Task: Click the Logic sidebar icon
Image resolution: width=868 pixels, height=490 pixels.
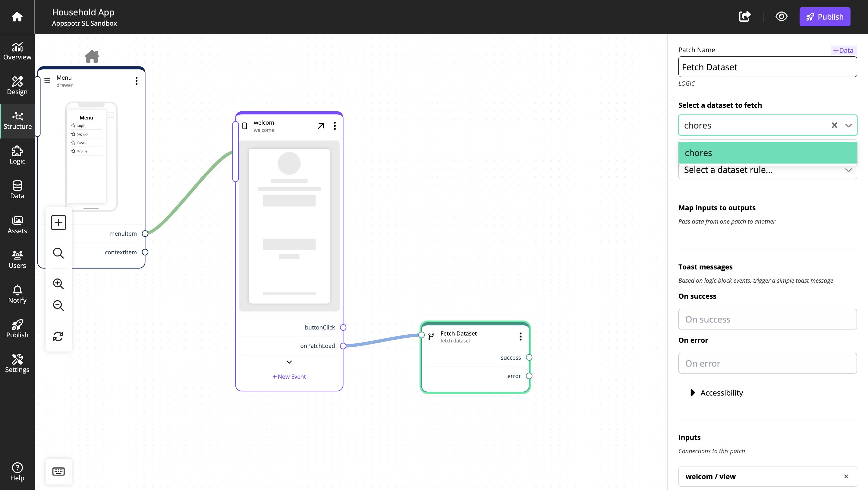Action: click(17, 156)
